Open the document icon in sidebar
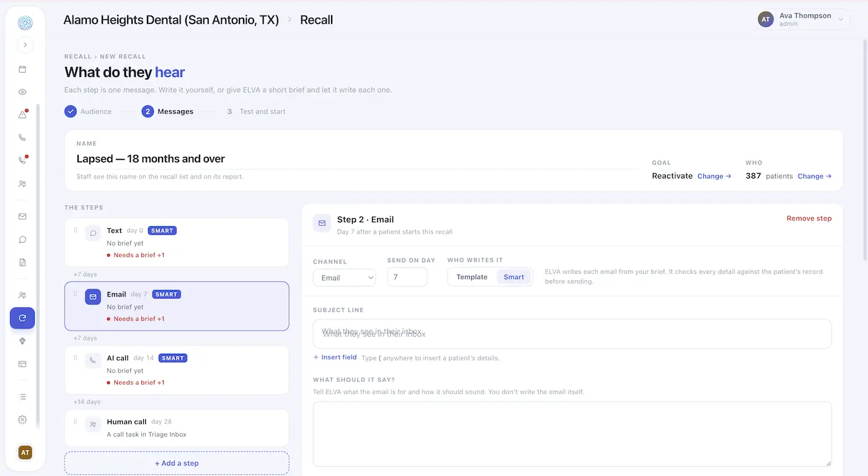868x476 pixels. 22,263
